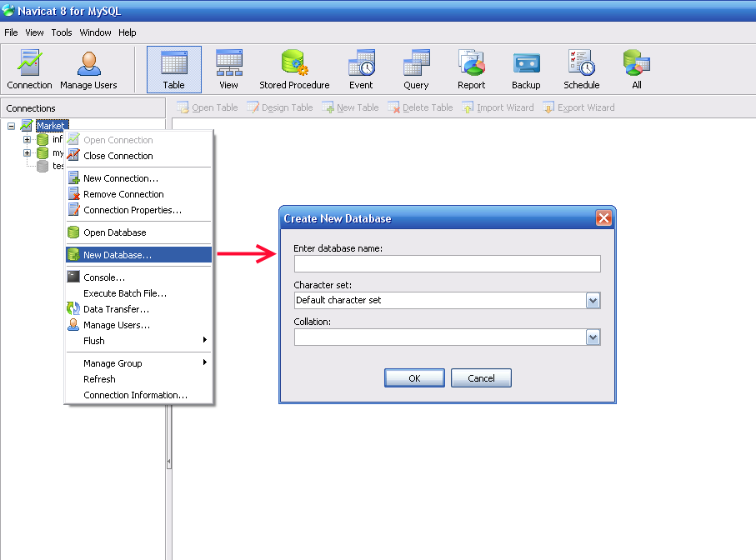Expand the 'my' database node

click(x=27, y=152)
